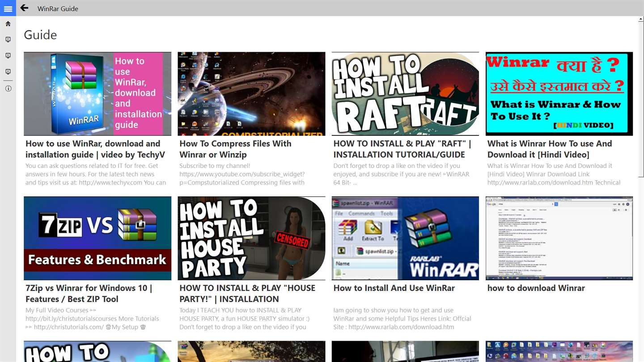Click description 'You can ask questions related to IT for free'
The image size is (644, 362).
coord(96,174)
